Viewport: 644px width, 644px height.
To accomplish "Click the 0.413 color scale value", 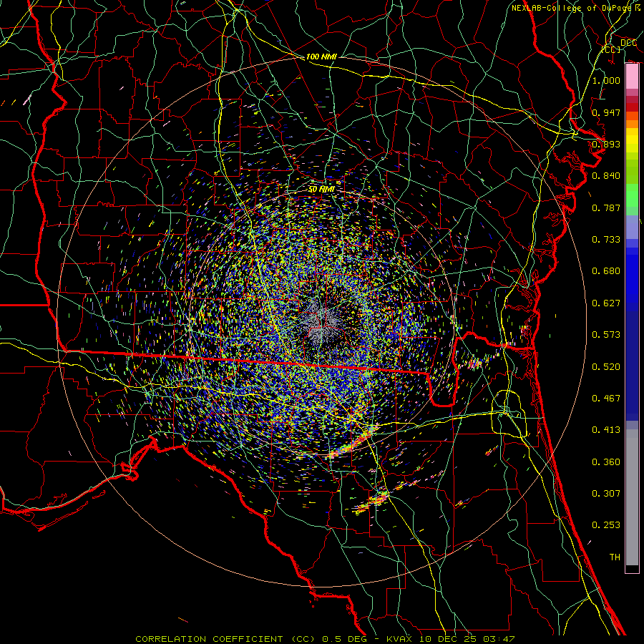I will click(x=606, y=430).
